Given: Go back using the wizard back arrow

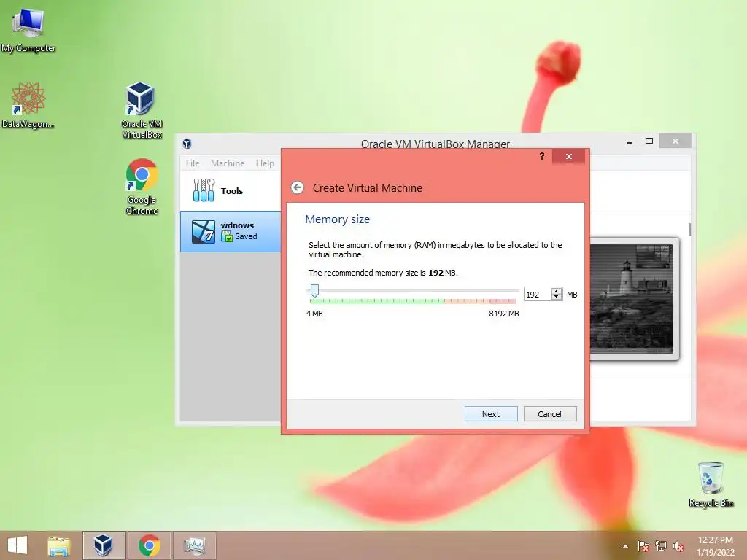Looking at the screenshot, I should [x=298, y=187].
